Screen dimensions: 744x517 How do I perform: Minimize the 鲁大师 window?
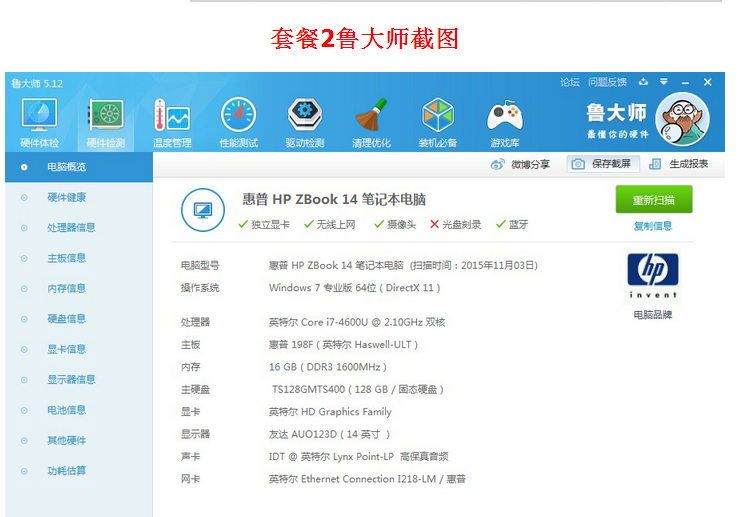685,83
